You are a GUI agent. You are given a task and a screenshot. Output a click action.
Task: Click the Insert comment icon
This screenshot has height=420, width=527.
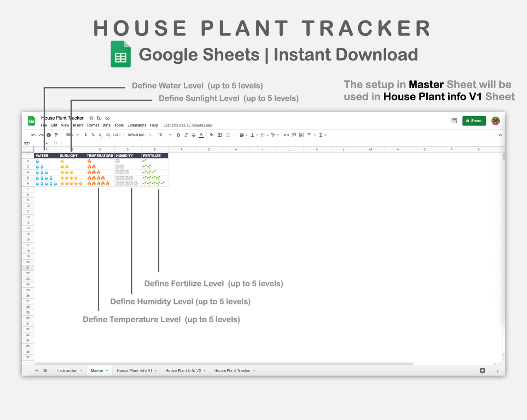point(294,135)
